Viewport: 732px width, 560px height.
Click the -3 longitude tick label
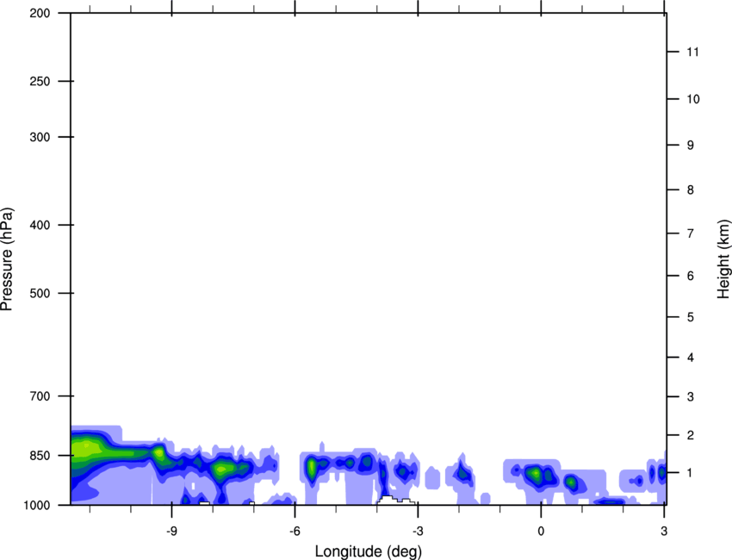418,532
